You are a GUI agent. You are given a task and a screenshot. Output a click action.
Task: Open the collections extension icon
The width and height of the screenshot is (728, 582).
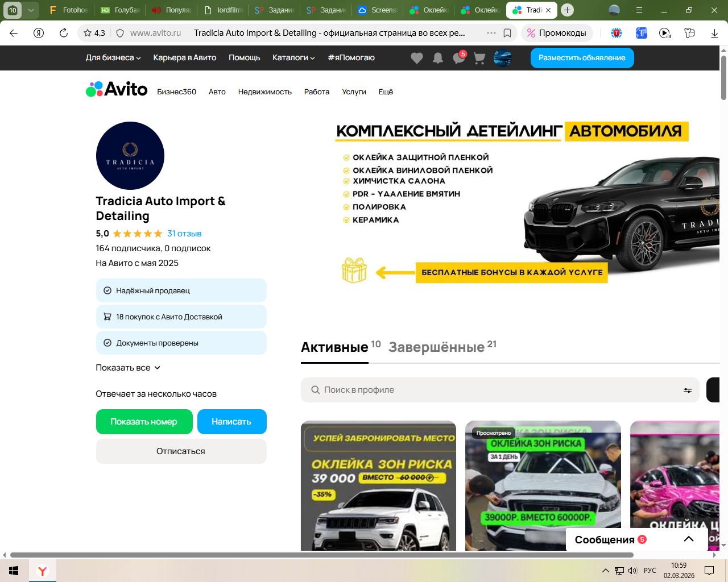pyautogui.click(x=689, y=33)
